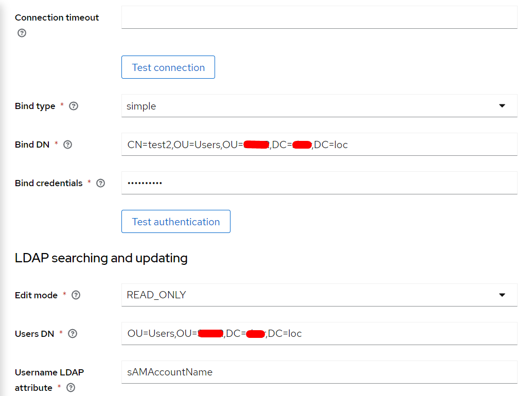Click help icon next to Edit mode

76,295
